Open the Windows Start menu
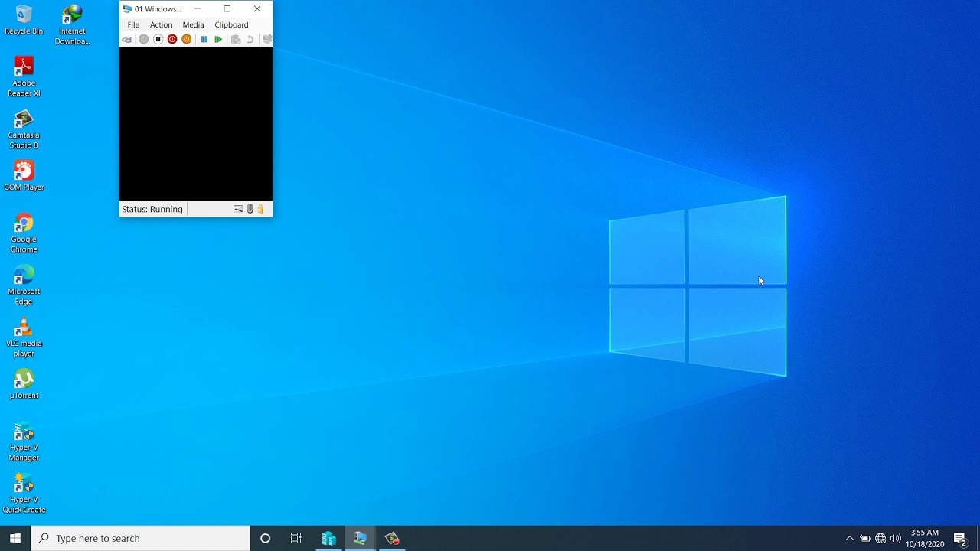 pos(15,538)
